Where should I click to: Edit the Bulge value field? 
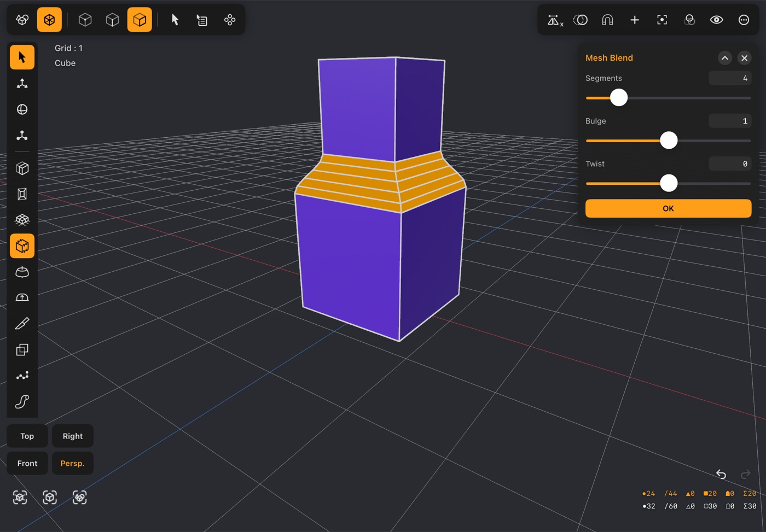coord(730,121)
